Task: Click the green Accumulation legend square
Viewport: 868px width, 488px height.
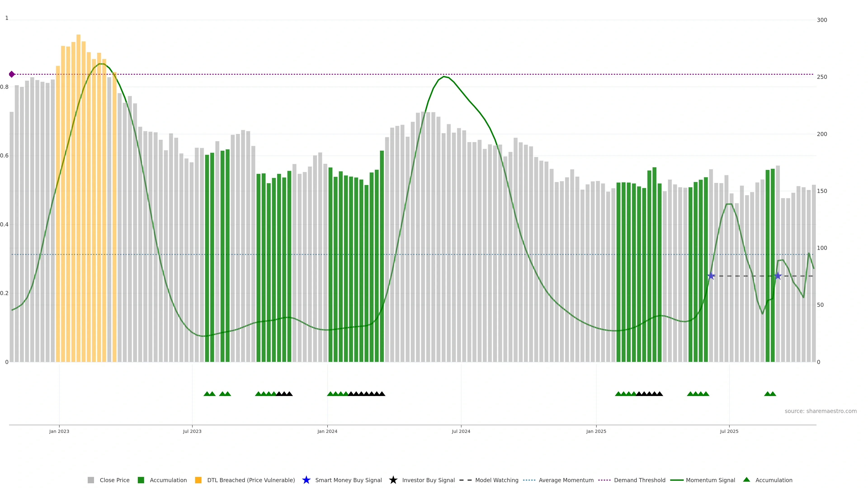Action: (141, 480)
